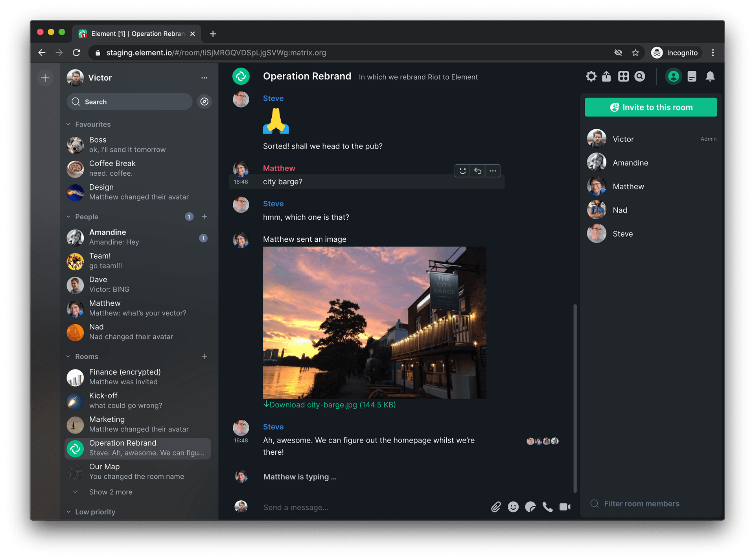Collapse the Low priority section
The height and width of the screenshot is (560, 755).
tap(68, 512)
